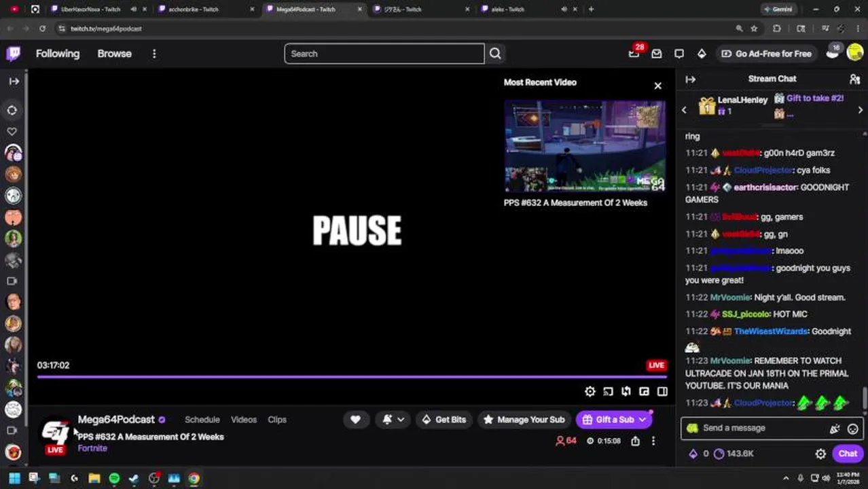The image size is (868, 489).
Task: Click Manage Your Sub button
Action: click(x=523, y=420)
